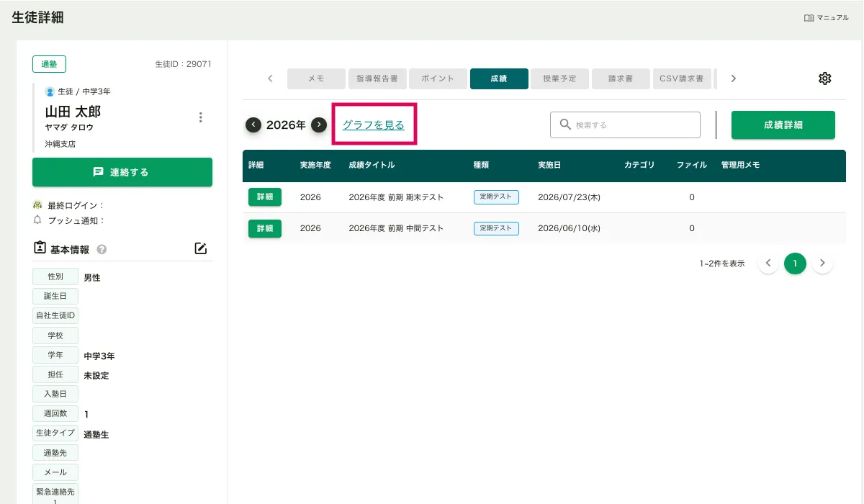
Task: Go to previous page of results
Action: (x=768, y=264)
